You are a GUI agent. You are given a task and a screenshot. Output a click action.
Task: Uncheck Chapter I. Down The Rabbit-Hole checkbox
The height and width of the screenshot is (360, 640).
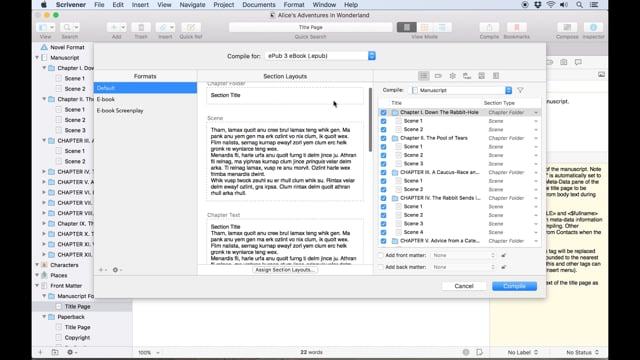point(383,112)
